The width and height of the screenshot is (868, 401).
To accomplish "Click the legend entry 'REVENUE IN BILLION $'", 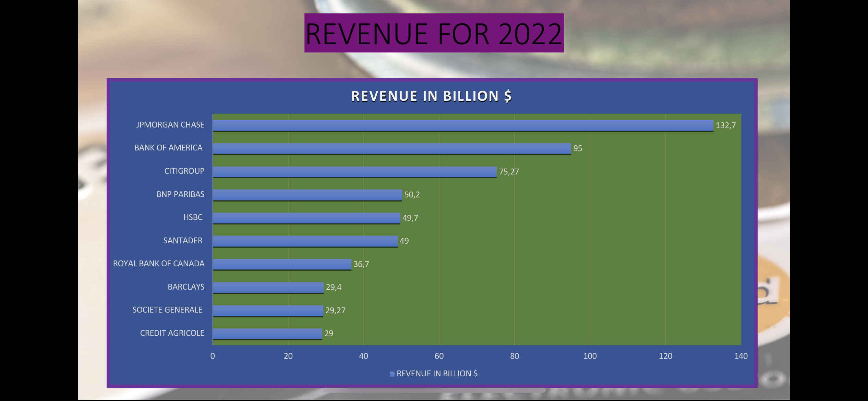I will point(437,374).
